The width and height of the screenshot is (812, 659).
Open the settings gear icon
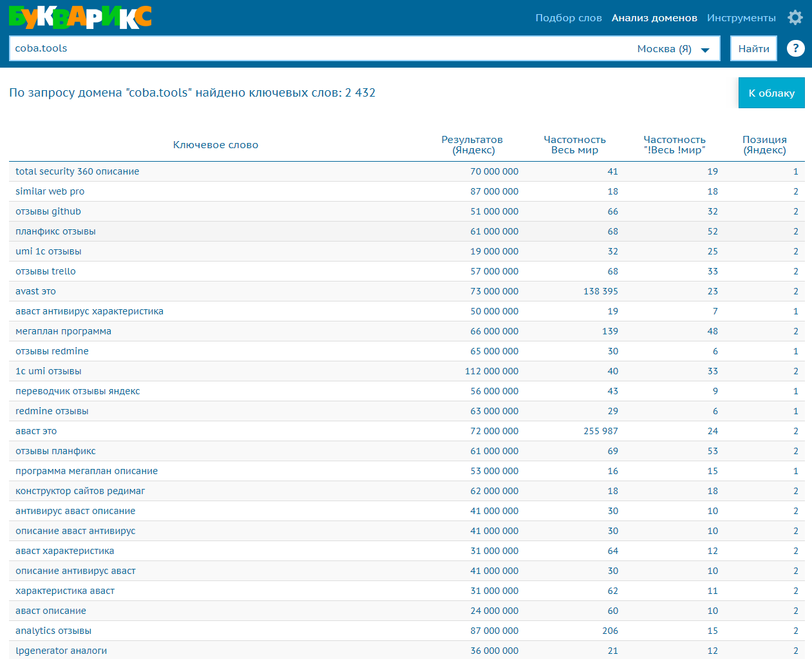[795, 17]
